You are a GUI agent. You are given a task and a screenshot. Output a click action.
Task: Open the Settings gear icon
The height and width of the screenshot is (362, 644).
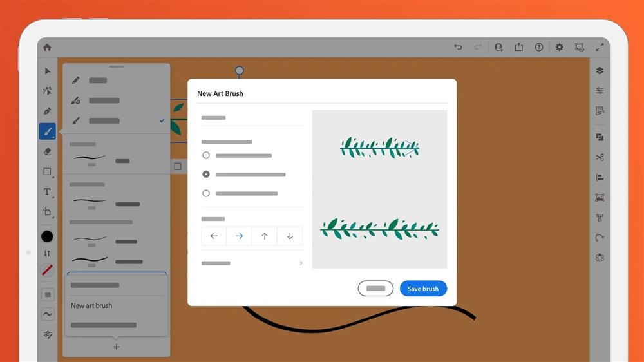pos(559,47)
